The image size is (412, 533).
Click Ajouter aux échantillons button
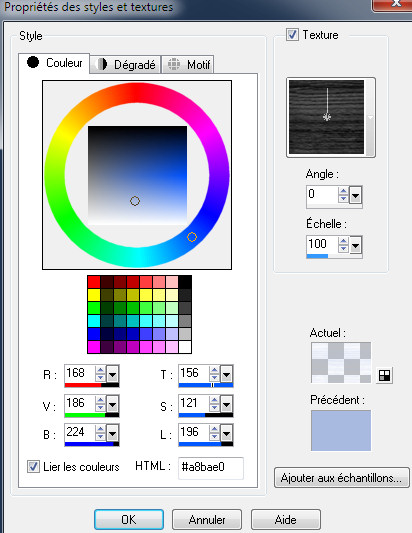[341, 478]
